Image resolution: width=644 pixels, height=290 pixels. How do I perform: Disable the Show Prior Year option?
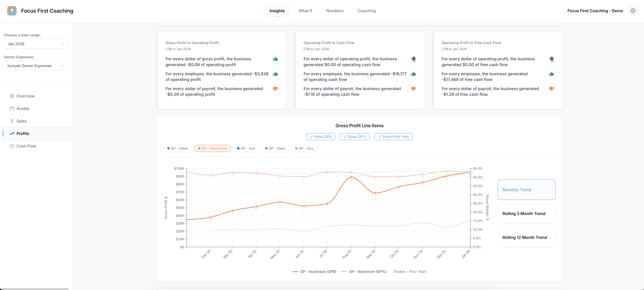coord(393,136)
